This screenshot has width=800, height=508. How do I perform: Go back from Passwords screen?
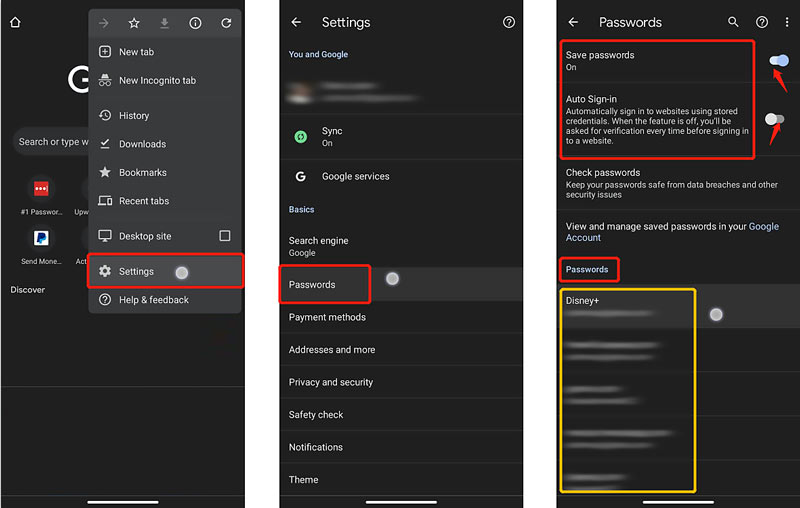coord(573,22)
